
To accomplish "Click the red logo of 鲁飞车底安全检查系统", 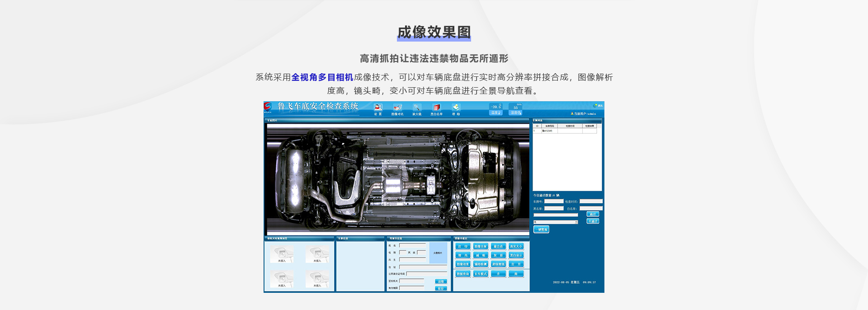I will [268, 107].
